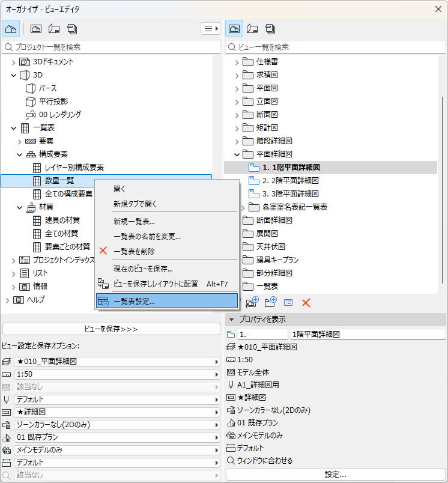Select Layout Book icon in left toolbar

pos(54,29)
